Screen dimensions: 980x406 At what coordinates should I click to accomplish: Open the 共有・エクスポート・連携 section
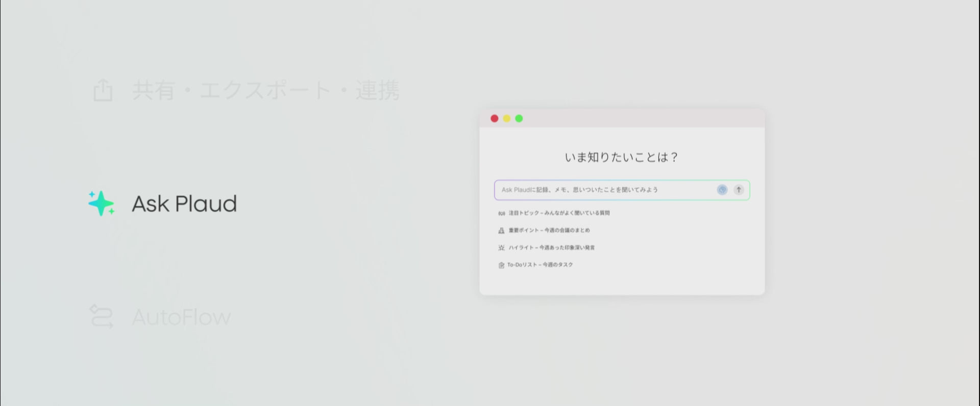click(265, 90)
